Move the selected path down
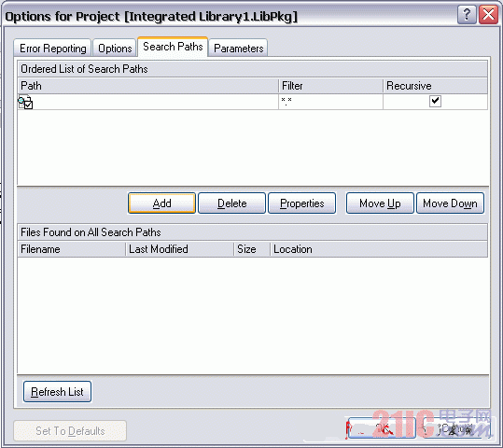Screen dimensions: 503x448 [450, 203]
